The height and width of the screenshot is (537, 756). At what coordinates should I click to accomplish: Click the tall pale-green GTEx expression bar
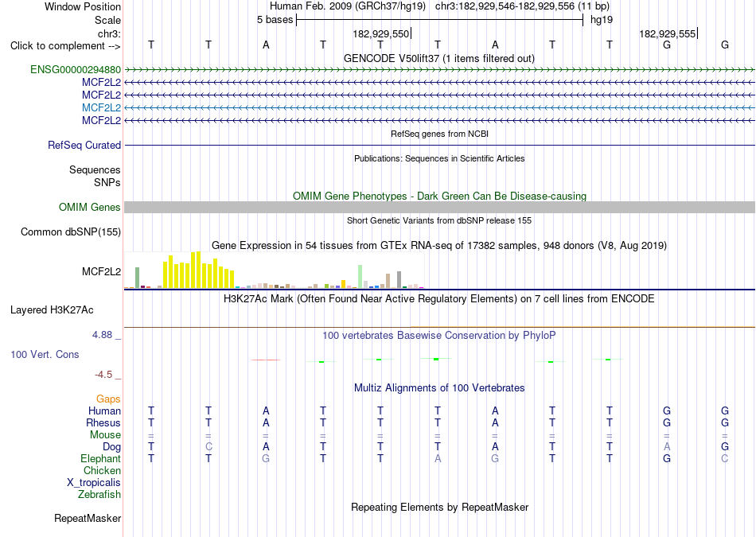click(360, 276)
